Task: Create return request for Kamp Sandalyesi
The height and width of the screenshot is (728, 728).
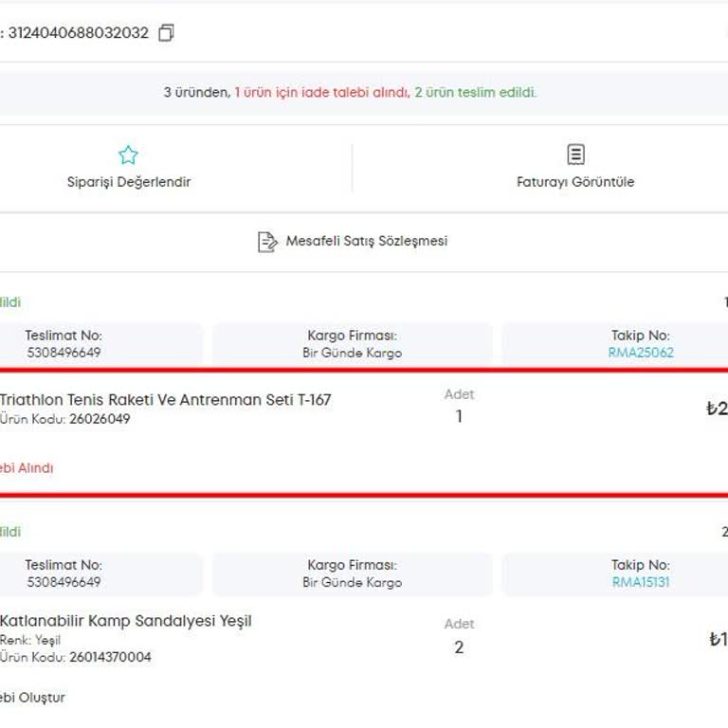Action: click(x=32, y=698)
